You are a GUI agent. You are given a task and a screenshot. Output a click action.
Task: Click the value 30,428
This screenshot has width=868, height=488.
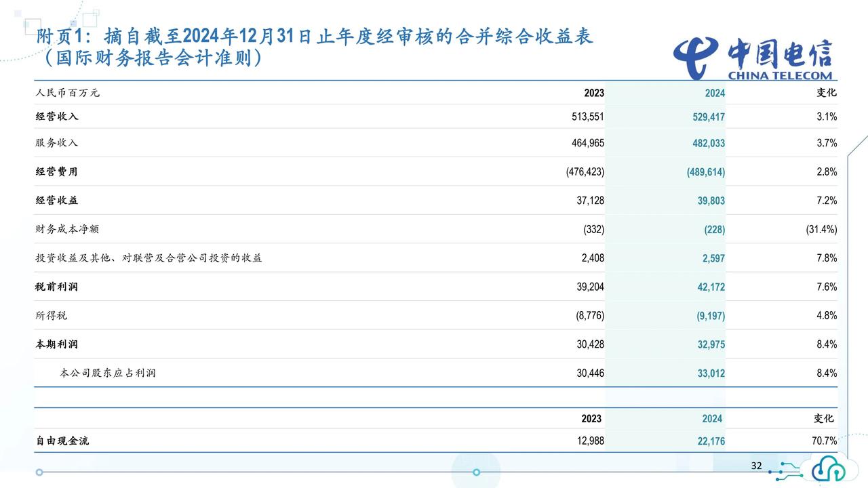pos(590,344)
